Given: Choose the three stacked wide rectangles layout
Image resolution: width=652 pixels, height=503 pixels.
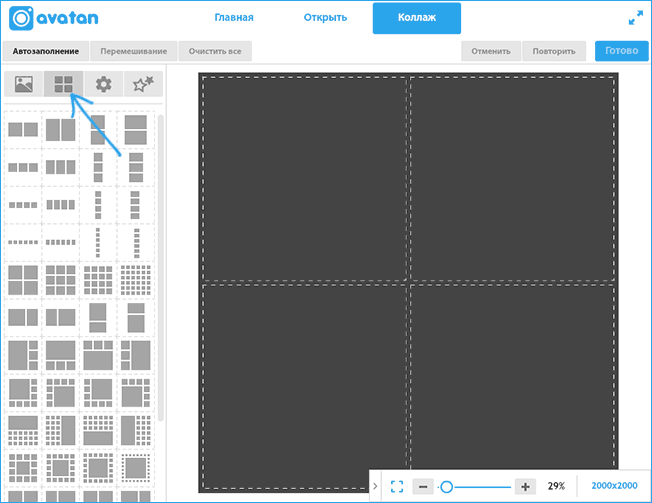Looking at the screenshot, I should [x=136, y=168].
